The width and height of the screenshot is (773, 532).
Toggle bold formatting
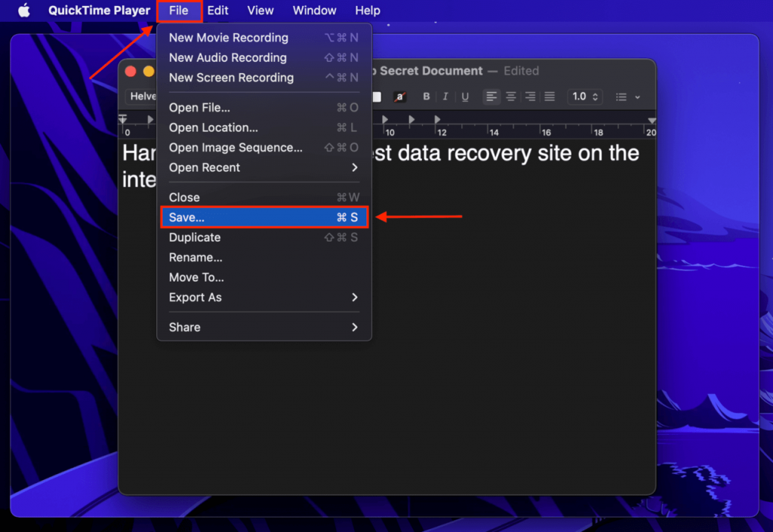pos(426,97)
